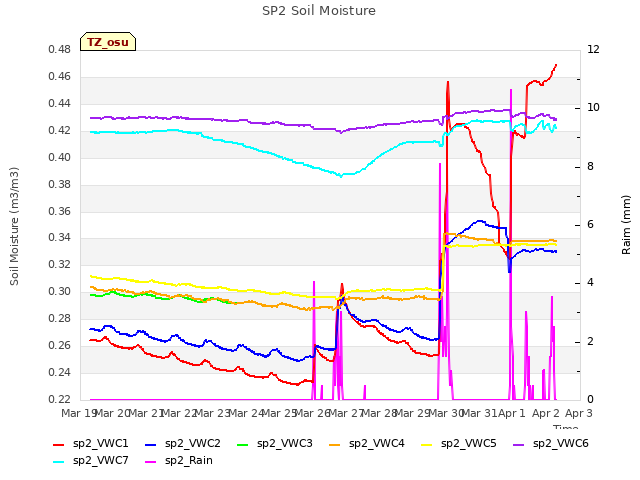Click the tallest magenta rain spike on Apr 1

click(x=511, y=90)
